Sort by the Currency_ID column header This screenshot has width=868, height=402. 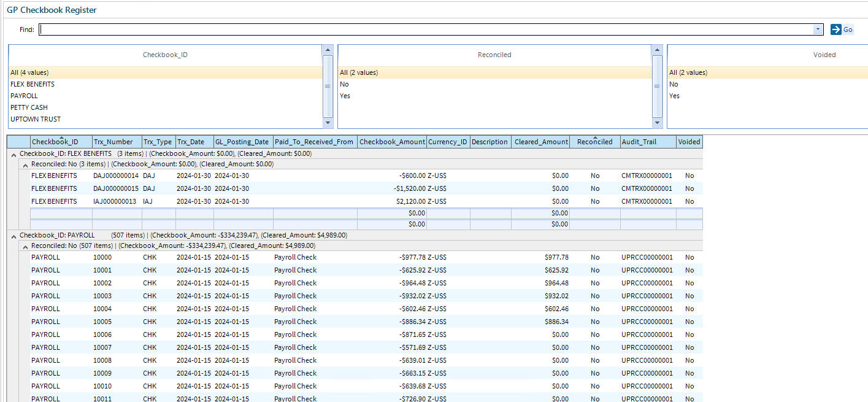448,142
